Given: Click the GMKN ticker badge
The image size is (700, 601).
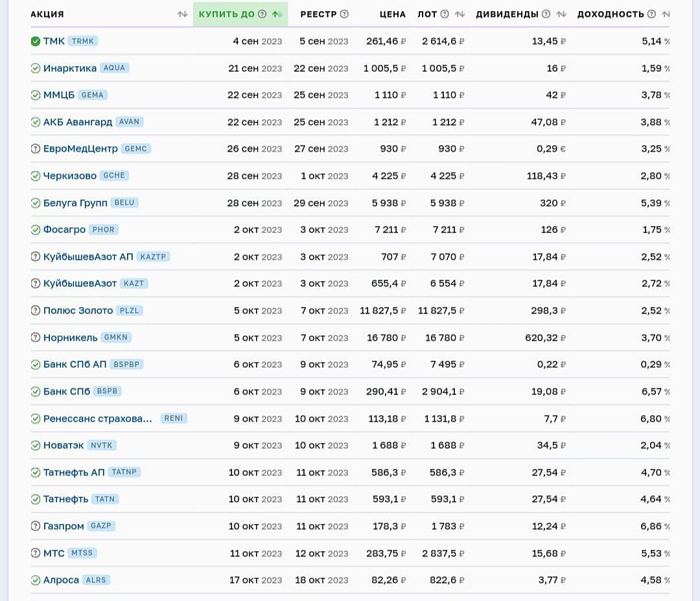Looking at the screenshot, I should 116,337.
